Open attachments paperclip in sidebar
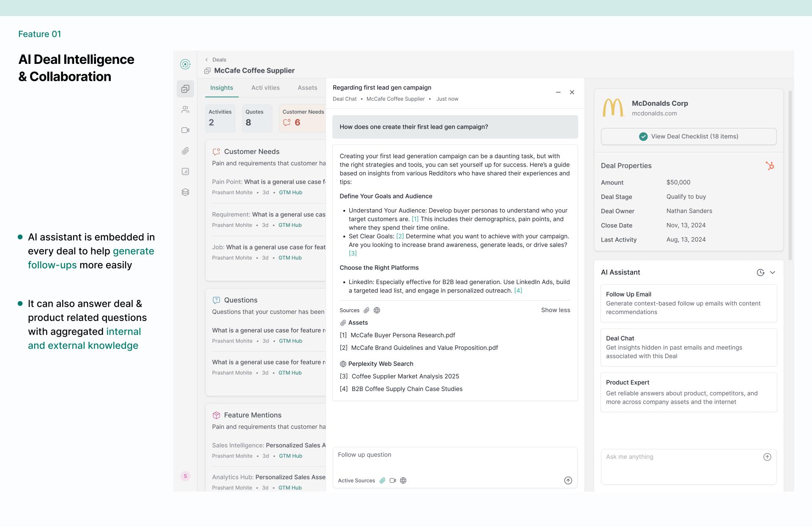Screen dimensions: 812x527 click(185, 151)
